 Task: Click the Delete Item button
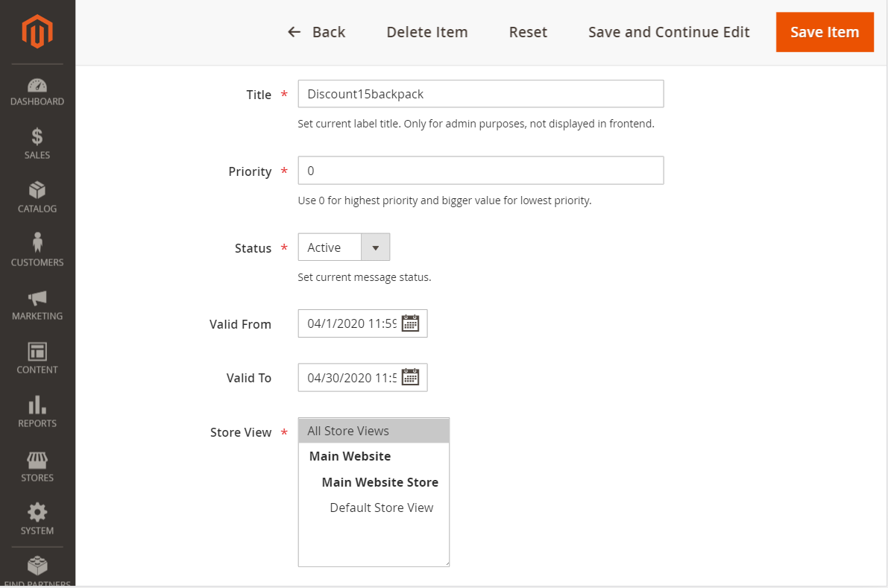[427, 32]
